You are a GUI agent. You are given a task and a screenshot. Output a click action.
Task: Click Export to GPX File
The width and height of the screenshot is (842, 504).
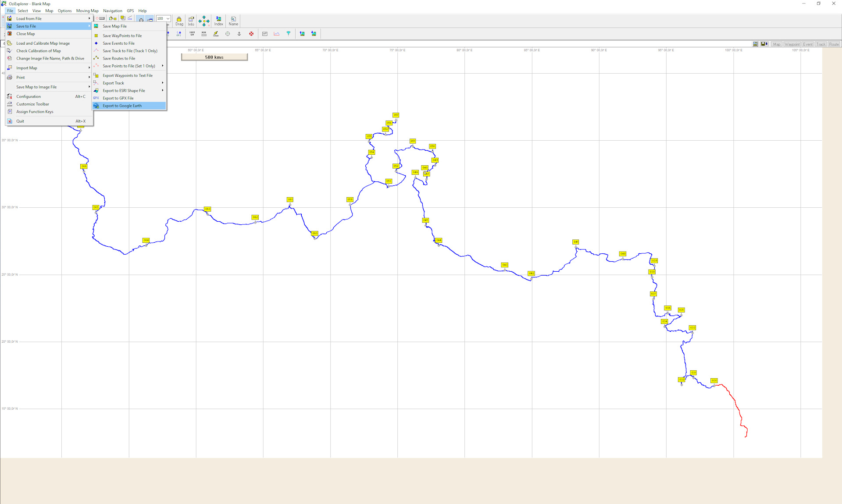(118, 98)
